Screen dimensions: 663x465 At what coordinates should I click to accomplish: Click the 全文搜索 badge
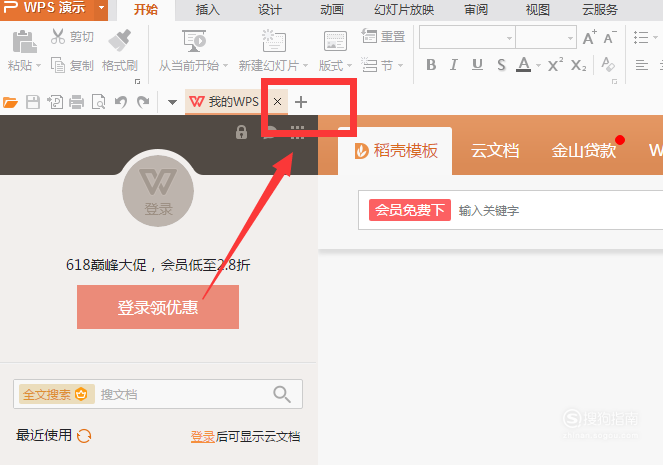pyautogui.click(x=57, y=394)
